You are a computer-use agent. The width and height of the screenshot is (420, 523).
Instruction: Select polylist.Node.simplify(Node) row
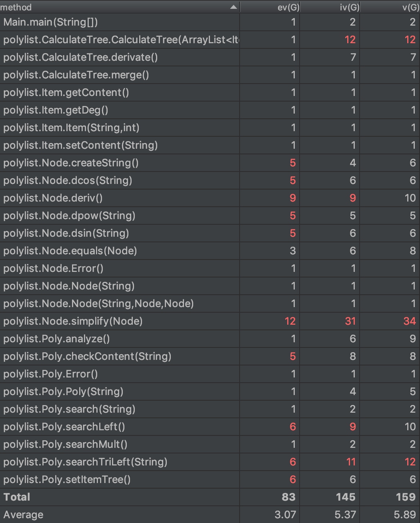pos(73,321)
